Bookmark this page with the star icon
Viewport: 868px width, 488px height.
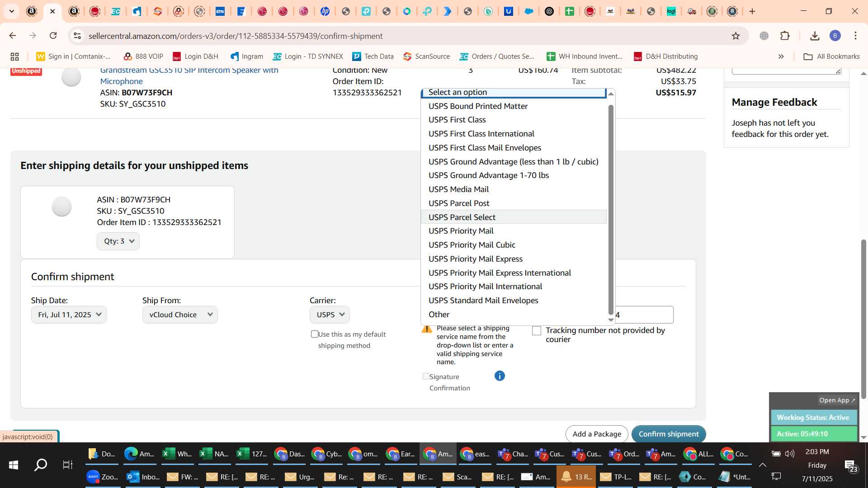coord(736,36)
